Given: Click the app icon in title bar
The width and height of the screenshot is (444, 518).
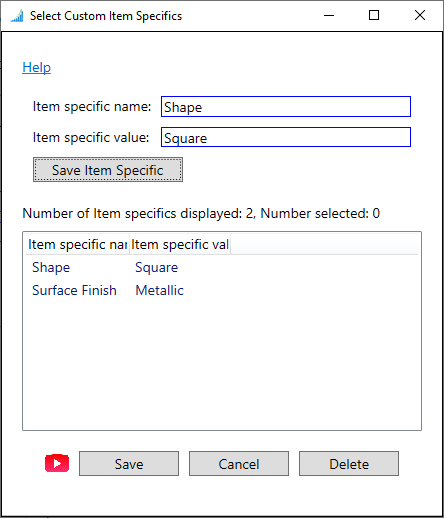Looking at the screenshot, I should point(17,16).
